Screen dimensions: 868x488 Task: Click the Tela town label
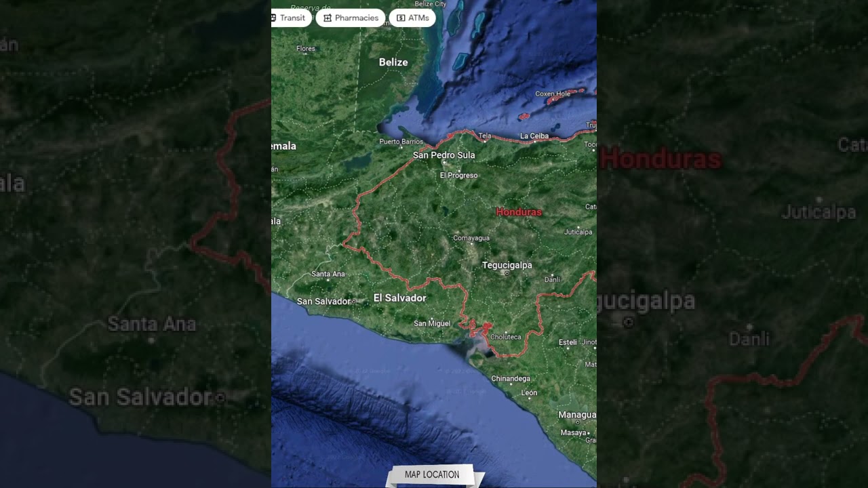point(485,136)
